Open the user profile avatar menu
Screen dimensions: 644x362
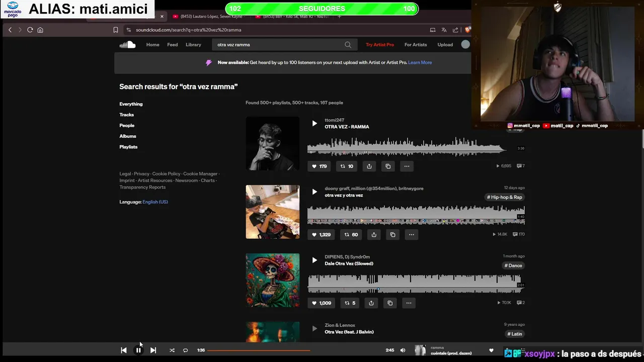click(465, 45)
